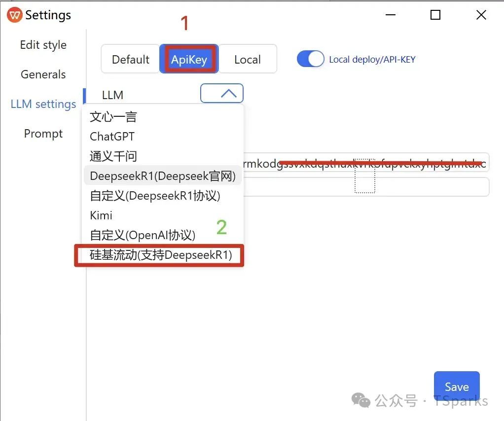Close the Settings window
Viewport: 504px width, 421px height.
click(x=481, y=15)
